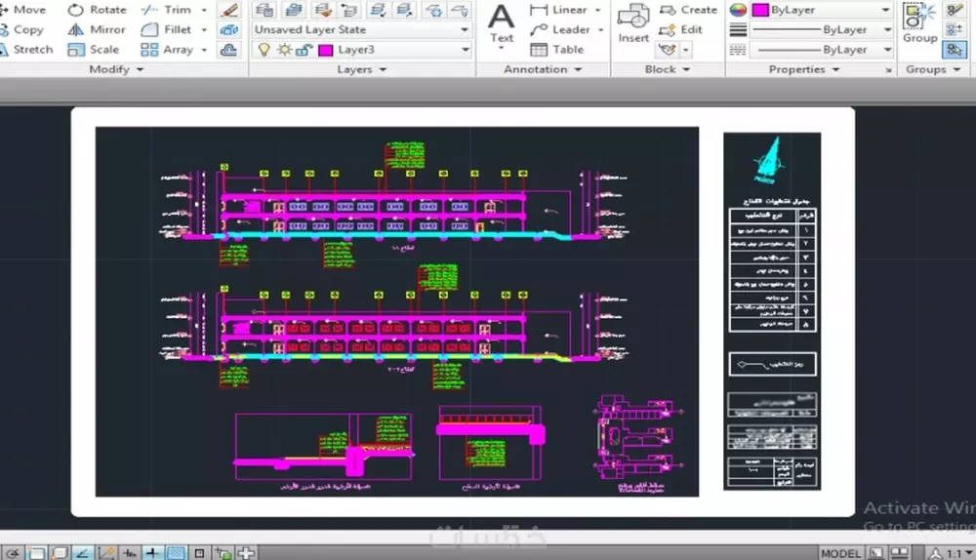Toggle the Layer3 lightbulb on/off icon
The height and width of the screenshot is (560, 976).
(263, 50)
